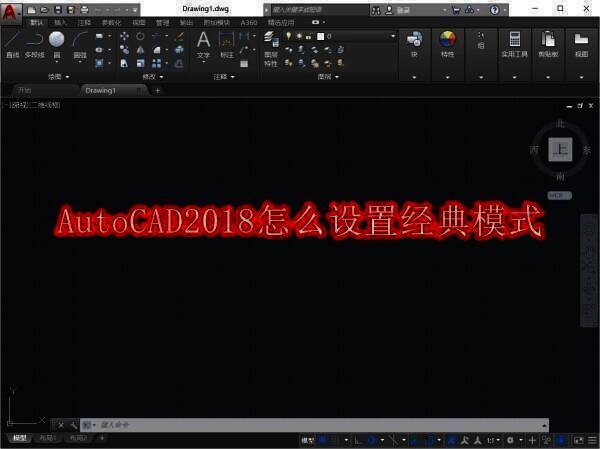Select the Polyline (多段线) tool

click(34, 44)
